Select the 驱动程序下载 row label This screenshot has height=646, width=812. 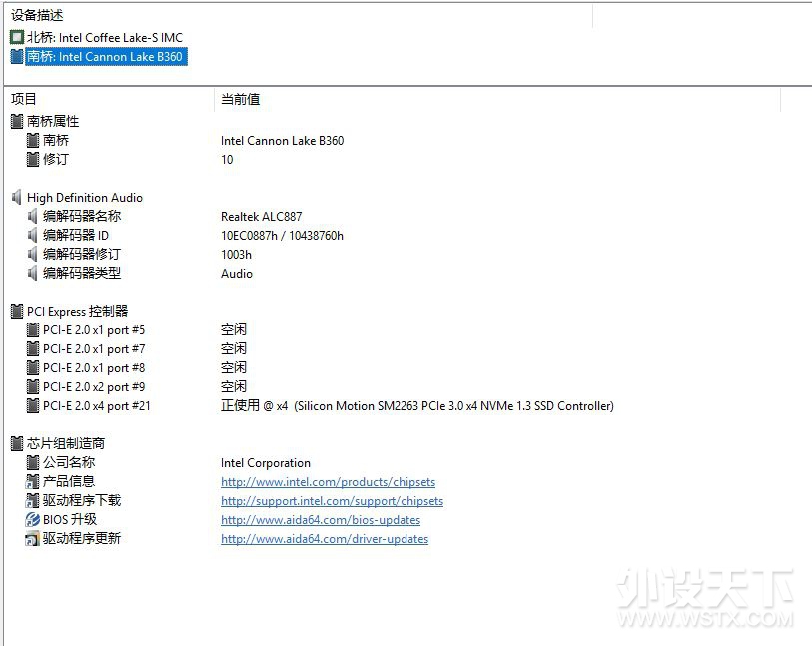pos(82,500)
